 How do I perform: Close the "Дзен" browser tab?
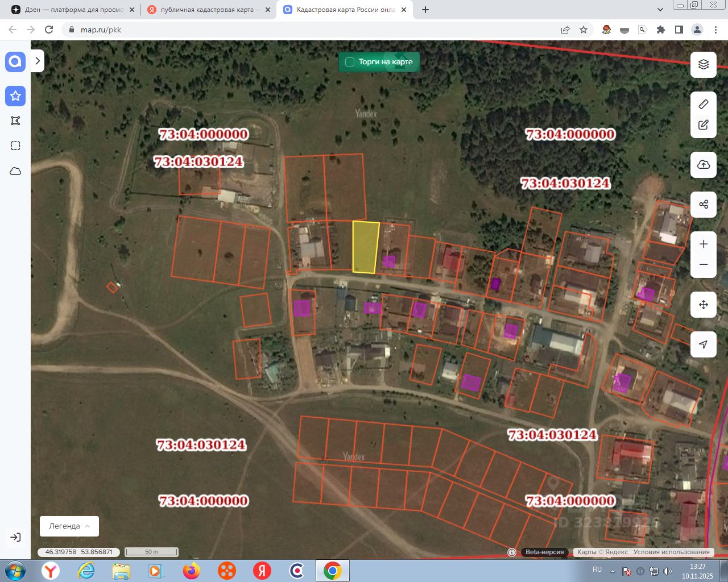pos(132,10)
